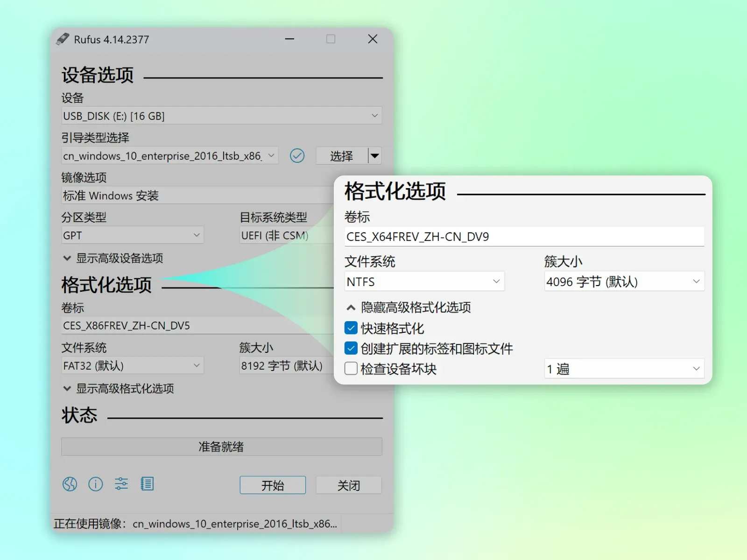Image resolution: width=747 pixels, height=560 pixels.
Task: Click the CES_X64FREV_ZH-CN_DV9 卷标 field
Action: (524, 237)
